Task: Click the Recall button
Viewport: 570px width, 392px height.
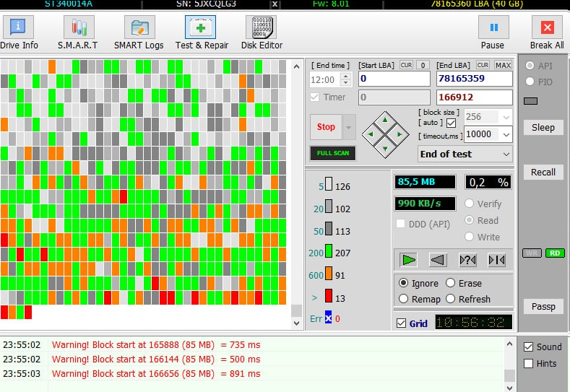Action: tap(543, 172)
